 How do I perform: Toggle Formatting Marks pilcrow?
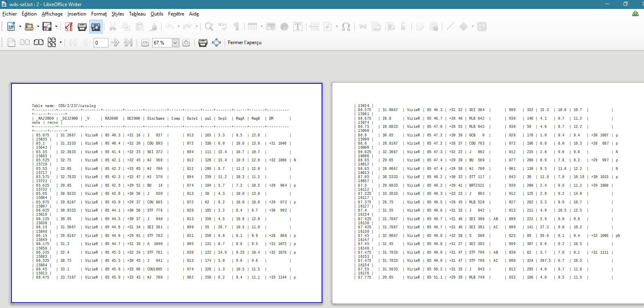pyautogui.click(x=236, y=27)
